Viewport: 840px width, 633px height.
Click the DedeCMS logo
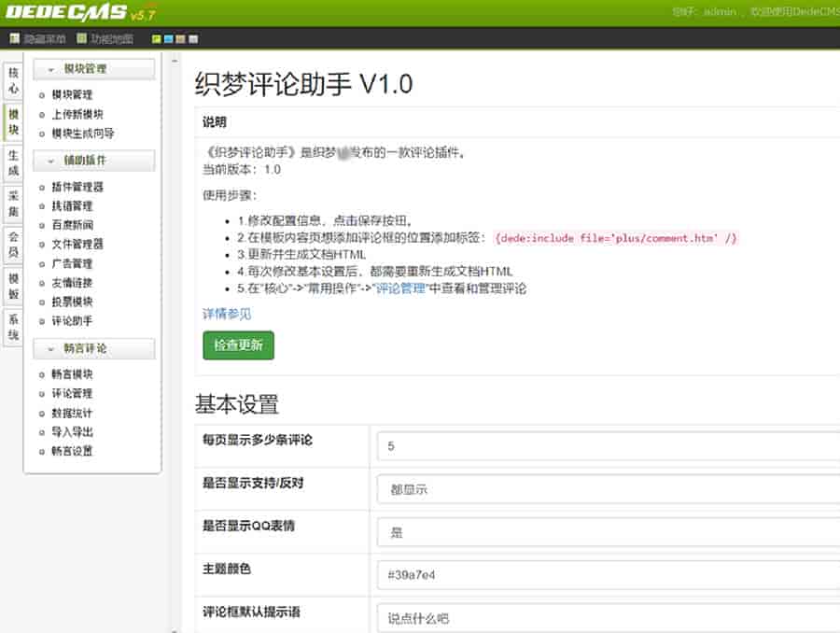pyautogui.click(x=65, y=13)
